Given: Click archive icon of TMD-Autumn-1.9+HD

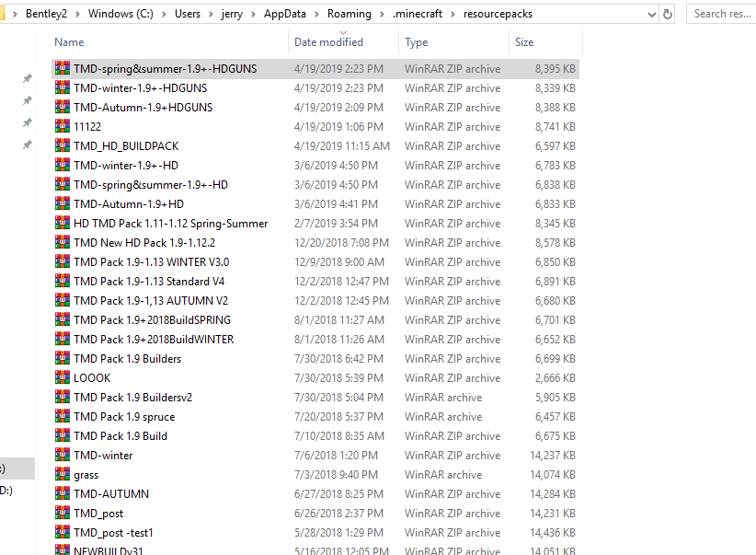Looking at the screenshot, I should (x=63, y=203).
